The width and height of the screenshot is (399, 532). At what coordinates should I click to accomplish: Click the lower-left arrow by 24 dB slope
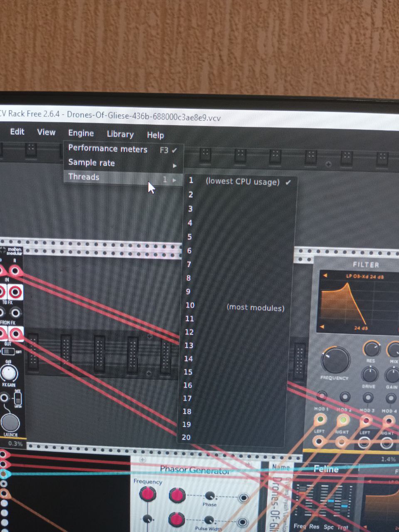coord(321,327)
